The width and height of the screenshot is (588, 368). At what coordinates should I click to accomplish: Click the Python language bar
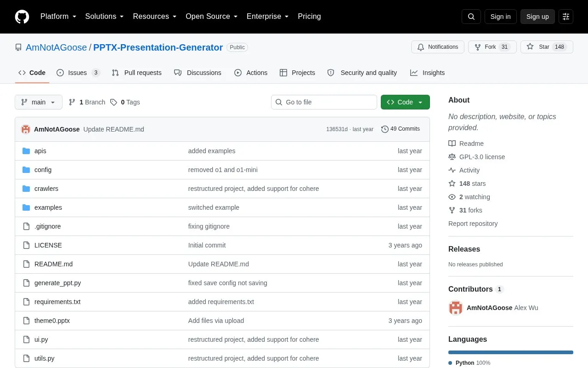[511, 352]
